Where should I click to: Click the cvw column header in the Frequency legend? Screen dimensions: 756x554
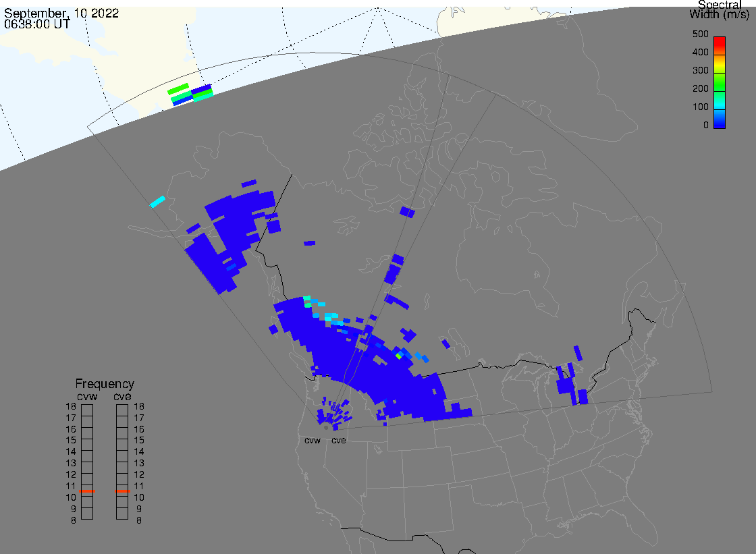pyautogui.click(x=87, y=396)
